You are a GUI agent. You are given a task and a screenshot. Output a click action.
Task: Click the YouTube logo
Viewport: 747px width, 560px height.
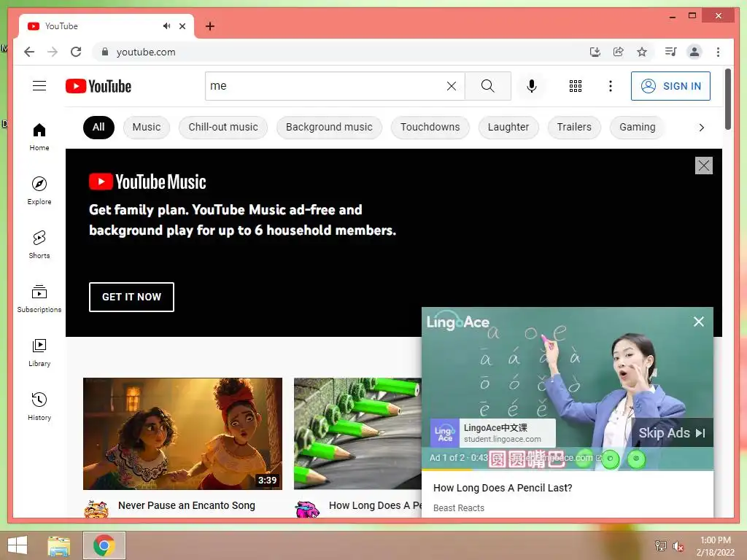click(x=98, y=86)
